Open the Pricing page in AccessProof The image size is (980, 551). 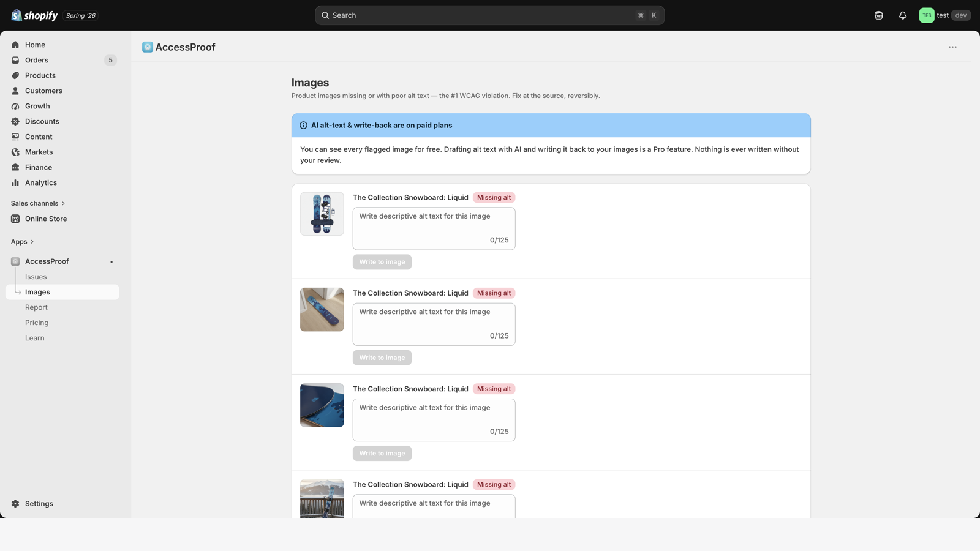pyautogui.click(x=37, y=323)
